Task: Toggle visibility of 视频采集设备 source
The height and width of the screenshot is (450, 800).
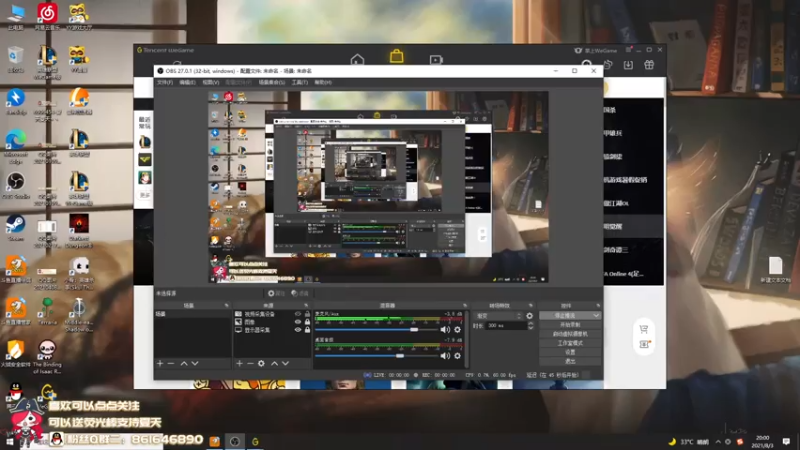Action: coord(298,314)
